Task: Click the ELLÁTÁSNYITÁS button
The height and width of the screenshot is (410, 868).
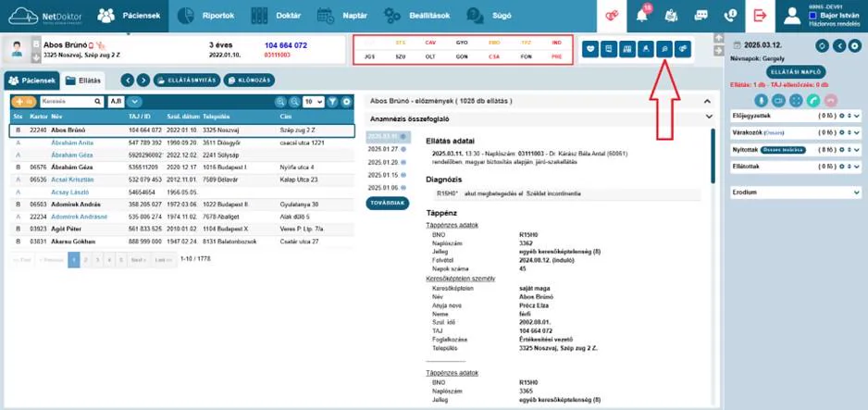Action: click(x=187, y=81)
